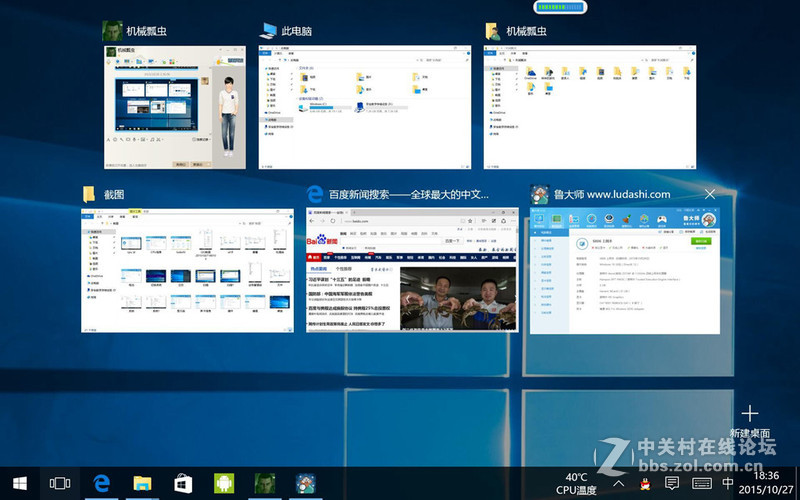This screenshot has width=800, height=500.
Task: Toggle the Task View button on taskbar
Action: (x=60, y=483)
